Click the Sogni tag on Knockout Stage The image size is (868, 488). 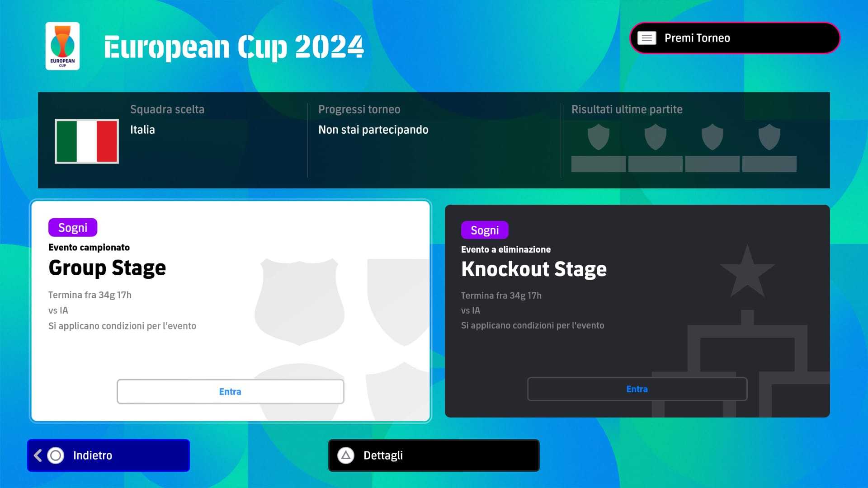tap(485, 230)
